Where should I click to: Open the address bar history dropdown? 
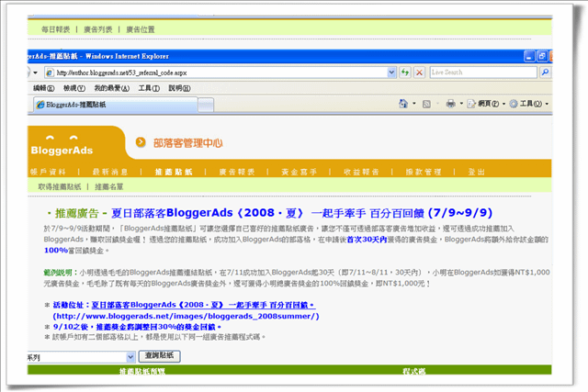[x=391, y=73]
